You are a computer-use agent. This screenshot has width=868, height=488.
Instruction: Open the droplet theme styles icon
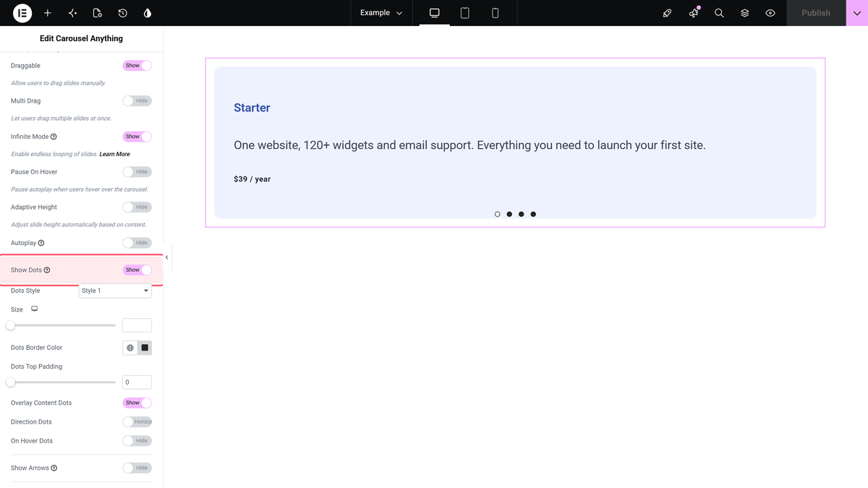tap(148, 13)
